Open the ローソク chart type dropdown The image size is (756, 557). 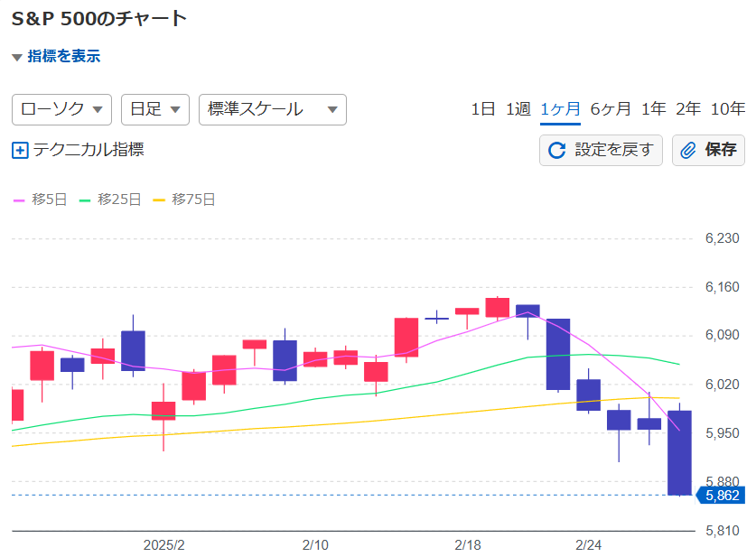coord(61,109)
